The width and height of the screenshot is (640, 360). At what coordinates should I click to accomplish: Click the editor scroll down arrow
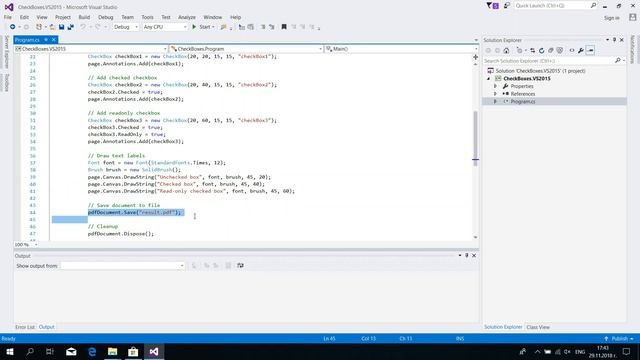[475, 237]
